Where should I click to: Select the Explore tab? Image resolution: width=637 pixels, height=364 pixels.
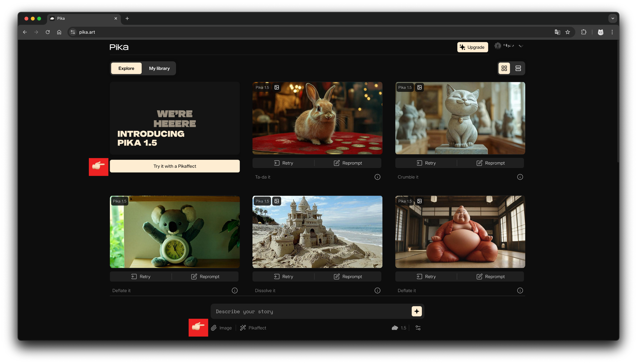click(x=126, y=68)
